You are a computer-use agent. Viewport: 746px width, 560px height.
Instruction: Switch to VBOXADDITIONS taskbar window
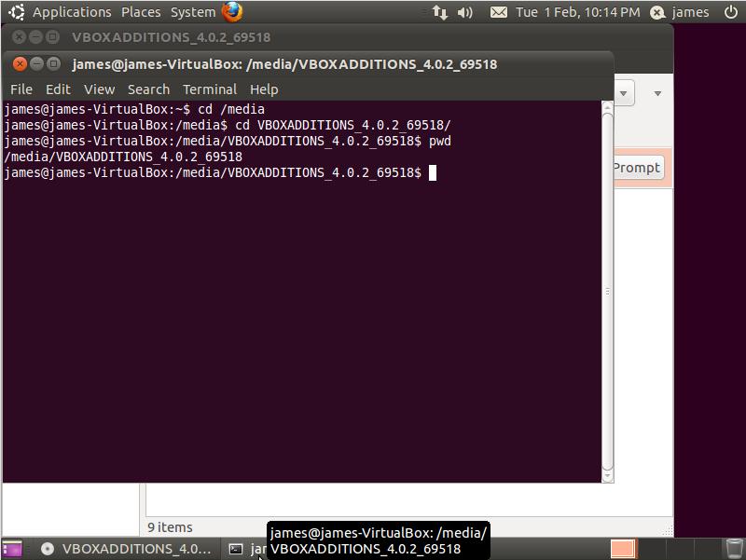(x=126, y=549)
